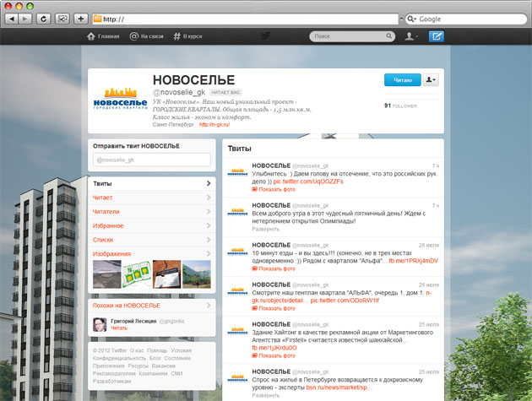Compose new tweet with blue button

[437, 36]
